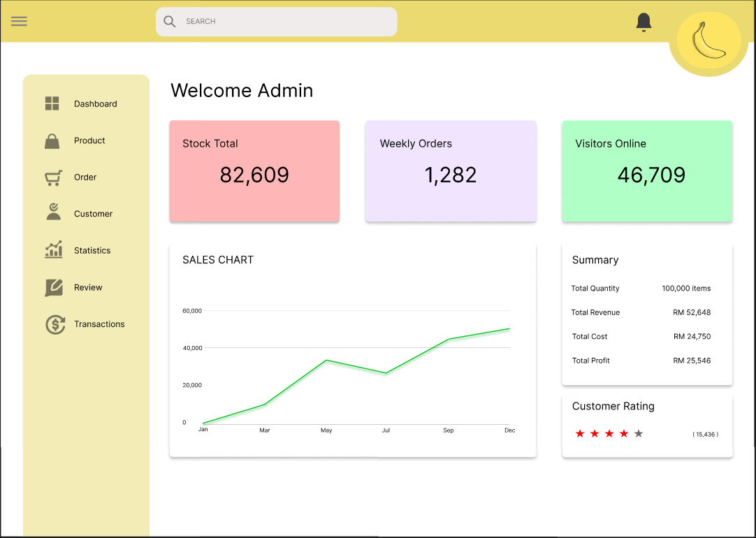Screen dimensions: 756x538
Task: Click the Product shopping bag icon
Action: [52, 141]
